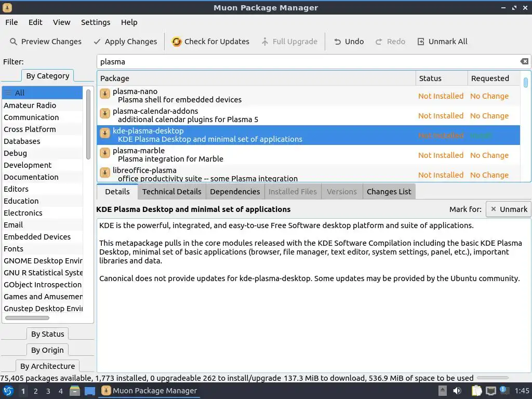Click the update notifier tray icon
The height and width of the screenshot is (399, 532).
coord(503,390)
